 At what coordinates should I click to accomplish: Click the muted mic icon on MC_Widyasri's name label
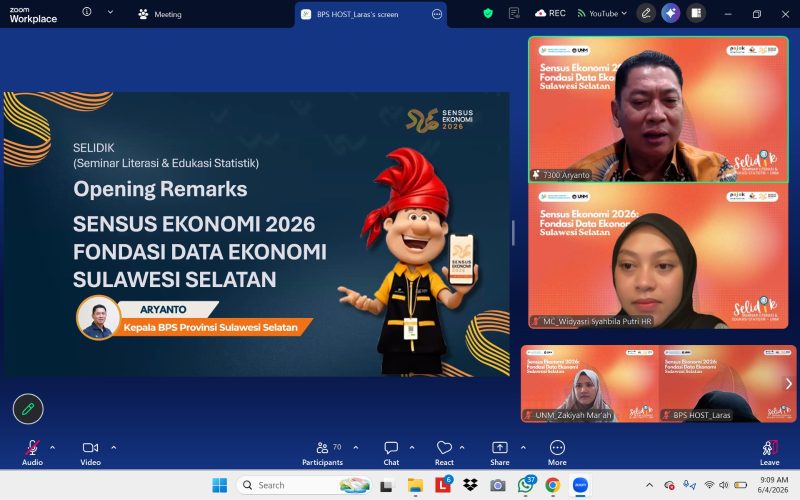point(536,321)
